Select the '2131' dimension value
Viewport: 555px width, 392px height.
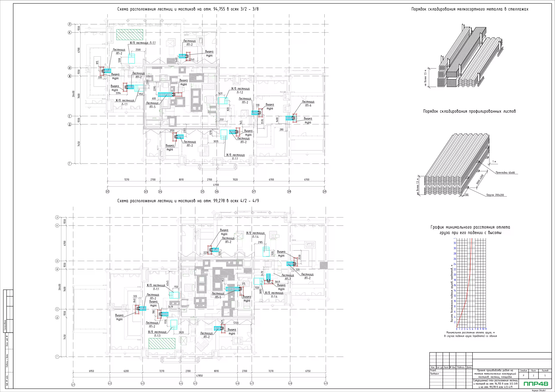click(x=222, y=120)
